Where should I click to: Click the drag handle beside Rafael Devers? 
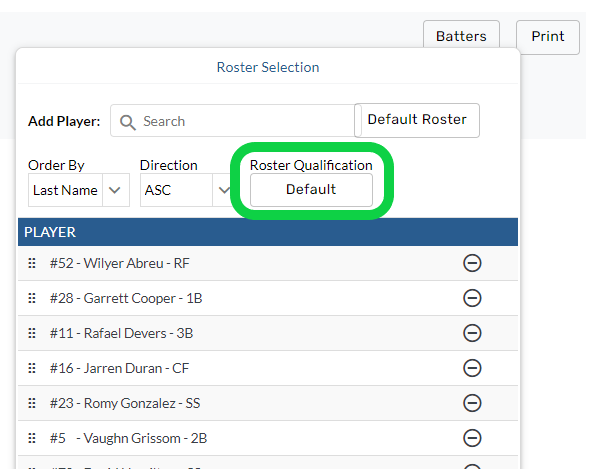click(x=32, y=333)
